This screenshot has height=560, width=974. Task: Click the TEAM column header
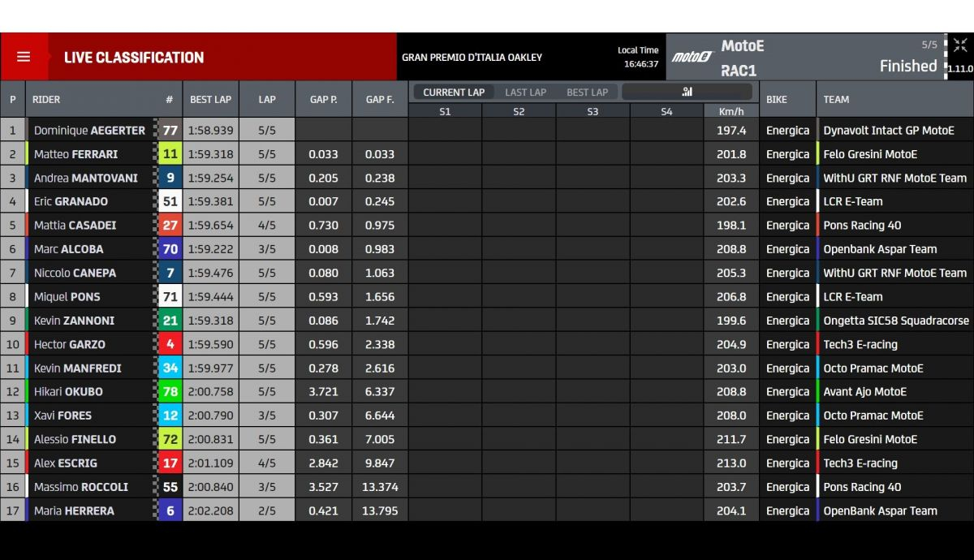(836, 100)
